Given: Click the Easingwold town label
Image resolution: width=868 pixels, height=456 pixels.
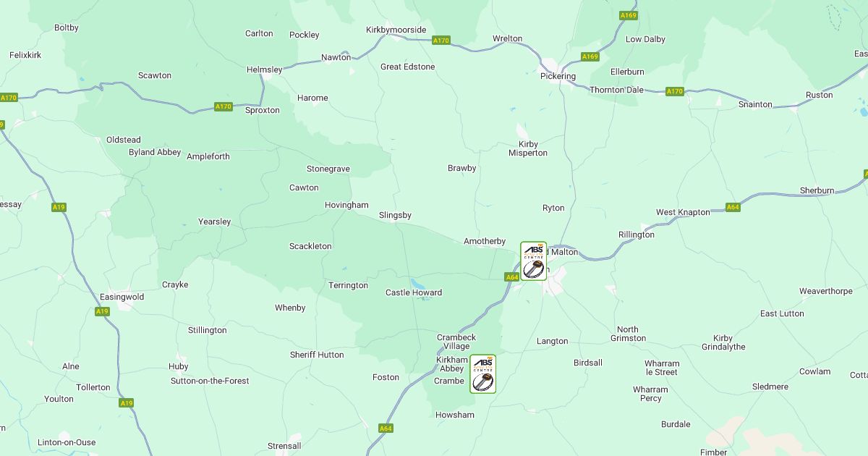Looking at the screenshot, I should pyautogui.click(x=122, y=297).
